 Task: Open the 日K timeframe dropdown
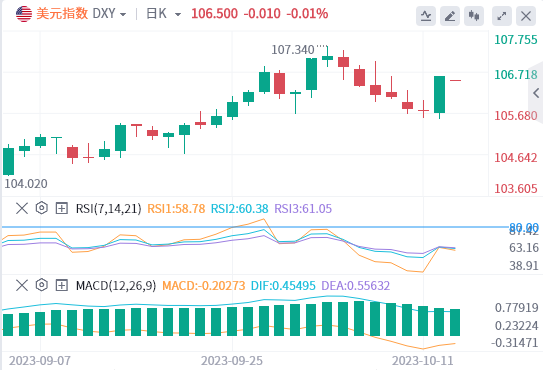[x=163, y=14]
